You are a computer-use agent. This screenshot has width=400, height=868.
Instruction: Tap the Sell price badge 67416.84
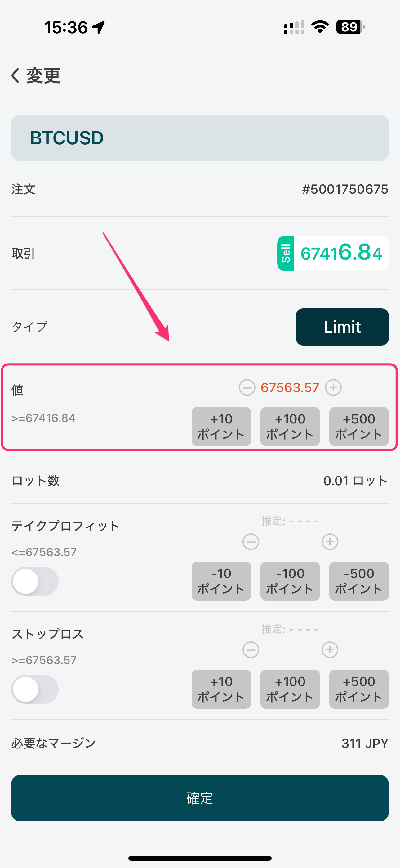click(x=333, y=253)
